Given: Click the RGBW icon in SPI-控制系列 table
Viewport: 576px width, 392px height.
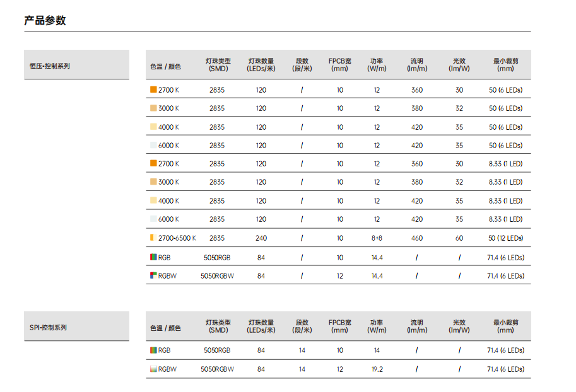Looking at the screenshot, I should (153, 369).
